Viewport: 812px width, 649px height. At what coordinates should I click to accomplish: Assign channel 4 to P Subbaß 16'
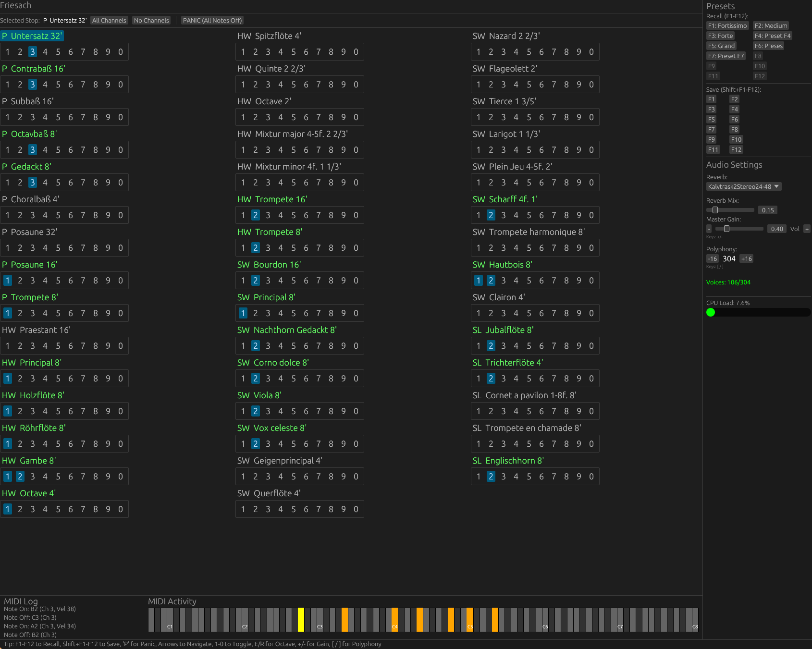point(45,117)
